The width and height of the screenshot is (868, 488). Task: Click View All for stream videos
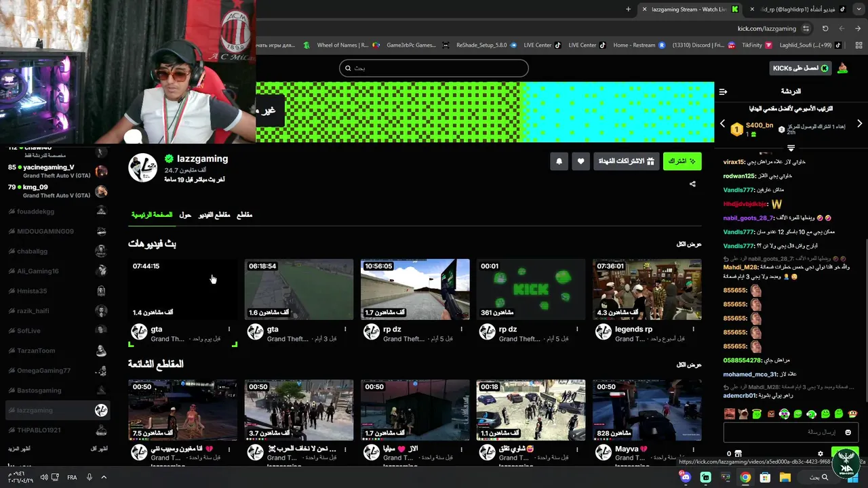689,244
